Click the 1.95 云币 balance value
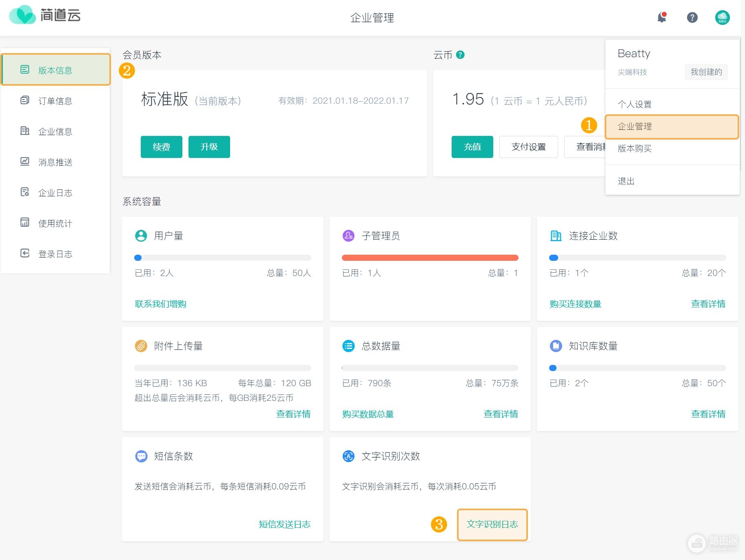The image size is (745, 560). 468,99
